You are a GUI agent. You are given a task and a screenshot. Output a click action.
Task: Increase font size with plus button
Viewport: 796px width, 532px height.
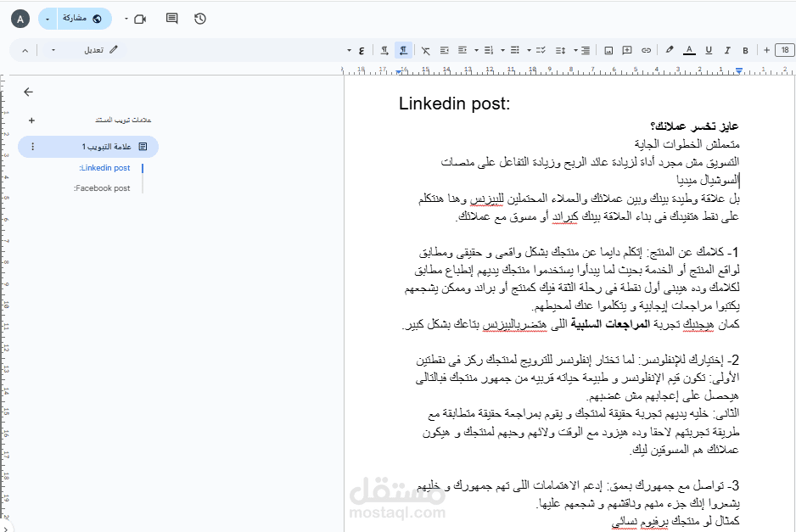click(x=766, y=50)
